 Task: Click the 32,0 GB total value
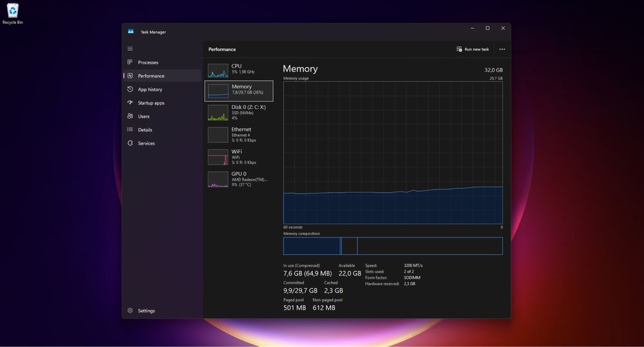[x=493, y=70]
